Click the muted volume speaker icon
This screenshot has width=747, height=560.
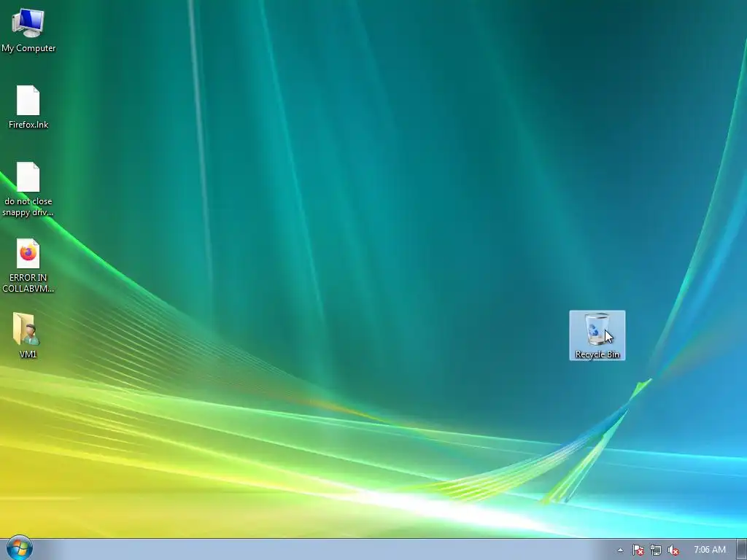(x=673, y=550)
